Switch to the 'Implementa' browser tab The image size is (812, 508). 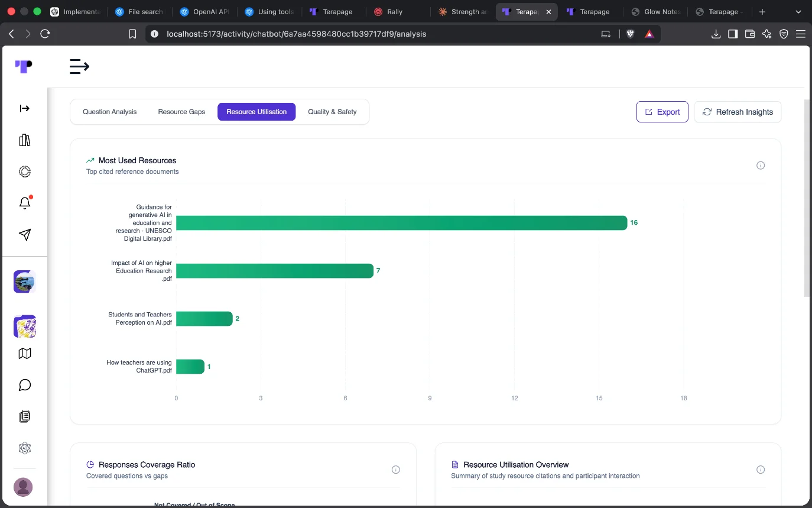(76, 11)
